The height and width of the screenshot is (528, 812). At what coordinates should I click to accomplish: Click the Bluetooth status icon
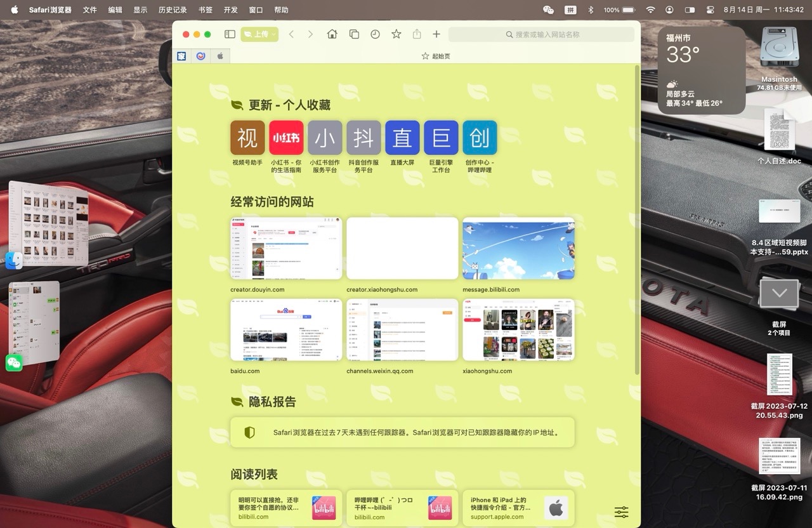coord(591,10)
